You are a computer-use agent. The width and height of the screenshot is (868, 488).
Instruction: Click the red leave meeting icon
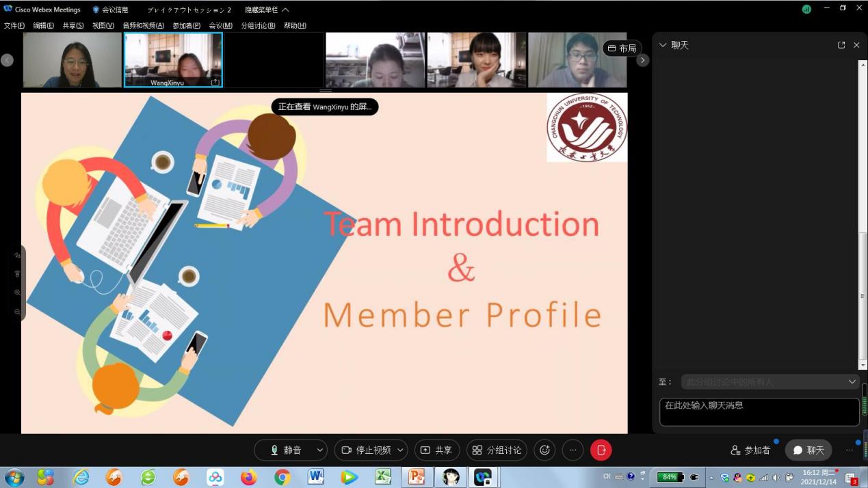click(x=601, y=450)
